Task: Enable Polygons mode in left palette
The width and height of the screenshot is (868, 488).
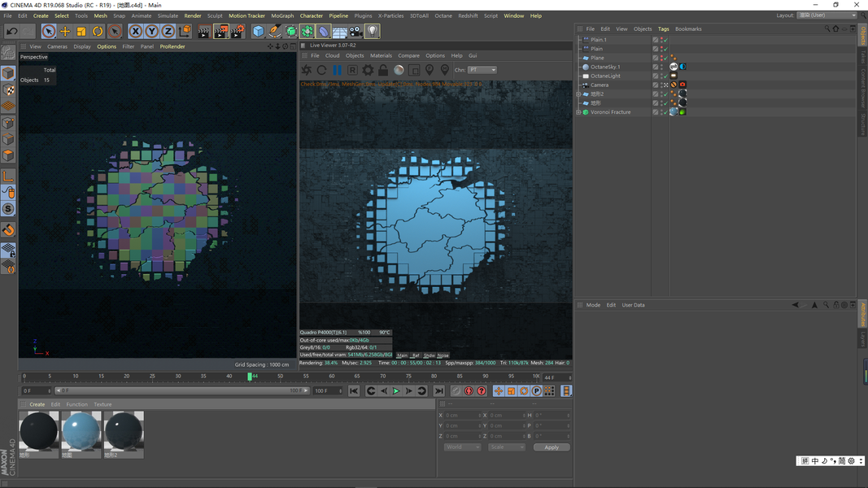Action: 8,156
